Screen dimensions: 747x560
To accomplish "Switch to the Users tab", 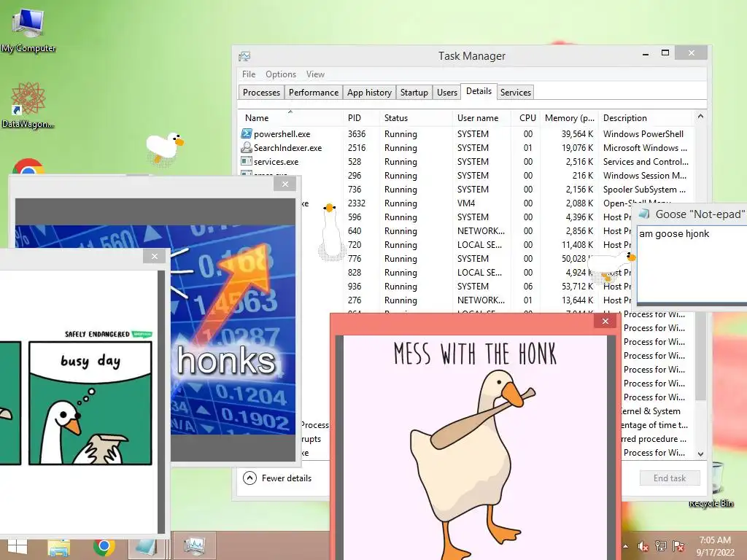I will tap(447, 93).
